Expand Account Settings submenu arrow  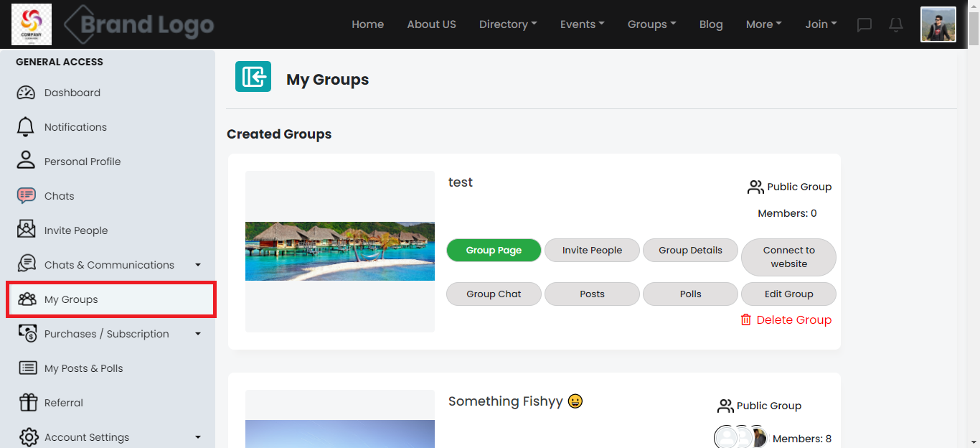tap(198, 437)
